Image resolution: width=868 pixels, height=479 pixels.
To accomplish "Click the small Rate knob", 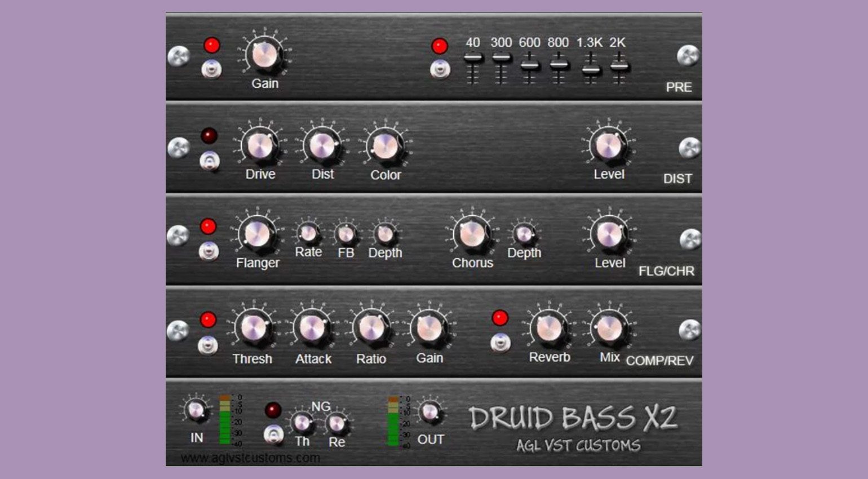I will coord(308,233).
